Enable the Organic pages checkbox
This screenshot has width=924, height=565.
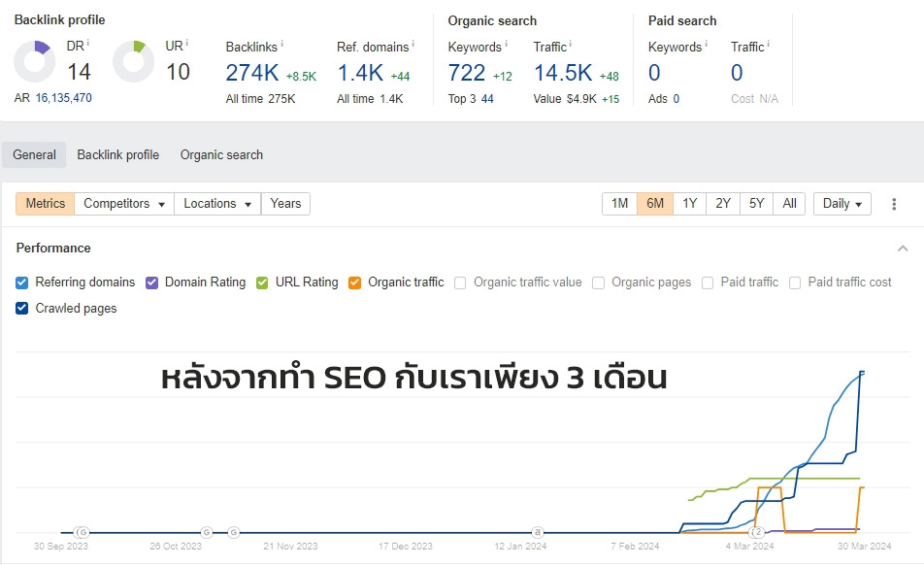click(x=600, y=282)
